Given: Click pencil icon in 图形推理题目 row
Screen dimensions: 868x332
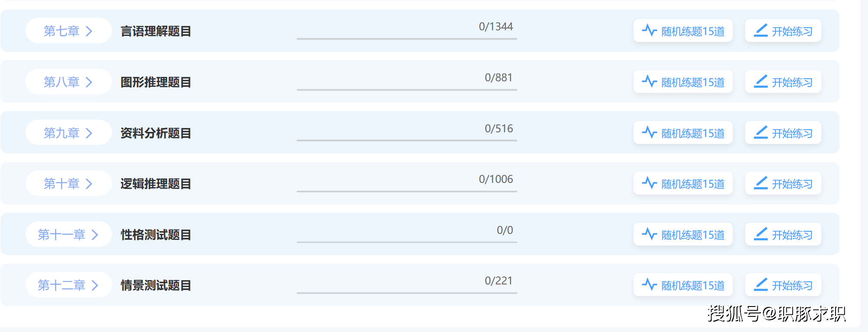Looking at the screenshot, I should pos(761,82).
